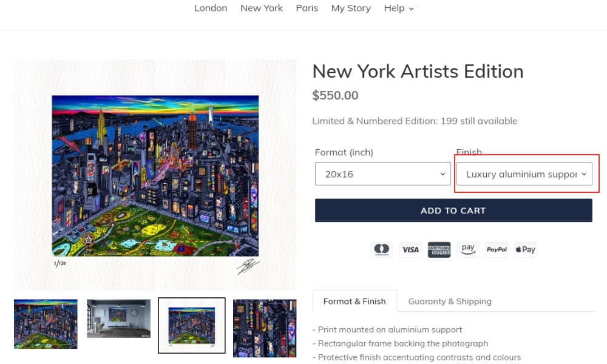The width and height of the screenshot is (607, 364).
Task: Click the Visa payment icon
Action: (x=410, y=249)
